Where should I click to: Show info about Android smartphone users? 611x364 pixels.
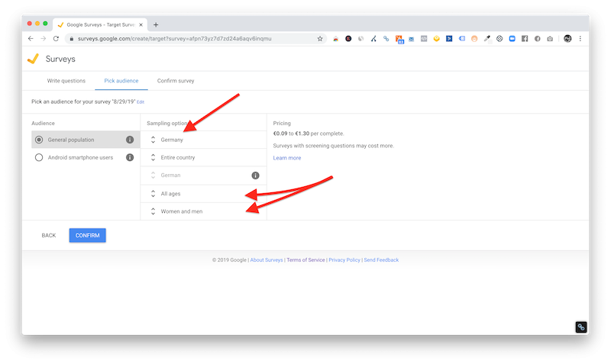[x=130, y=157]
